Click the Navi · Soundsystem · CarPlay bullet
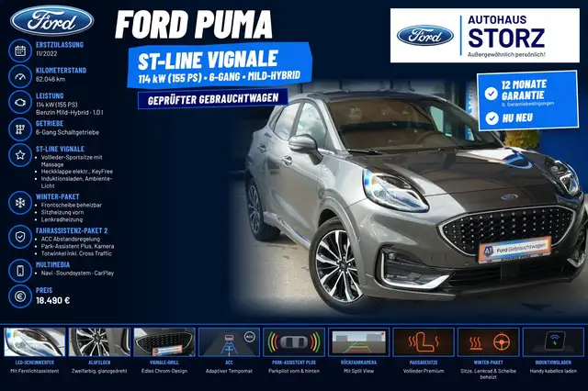Image resolution: width=588 pixels, height=391 pixels. pos(77,273)
